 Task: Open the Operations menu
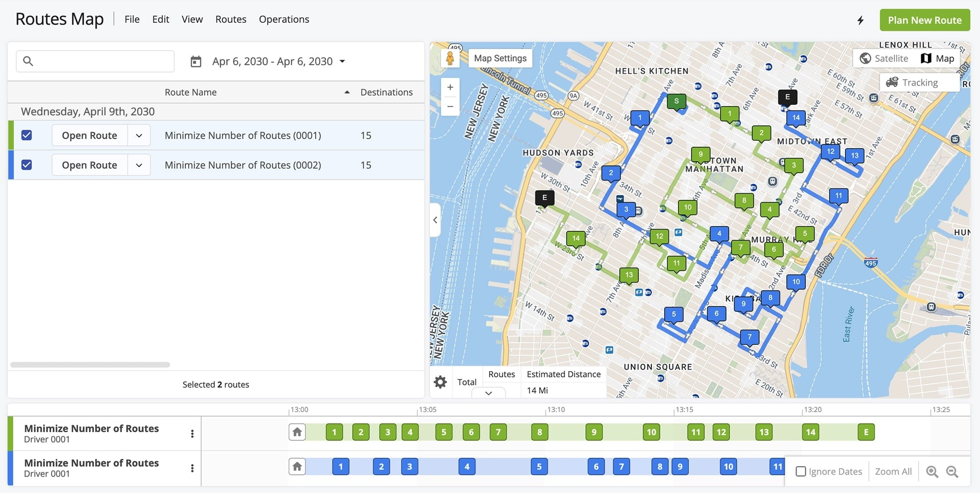(x=284, y=19)
